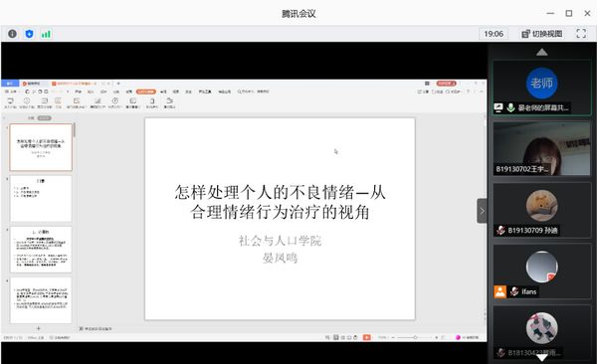Check the green network signal bars

pyautogui.click(x=46, y=34)
